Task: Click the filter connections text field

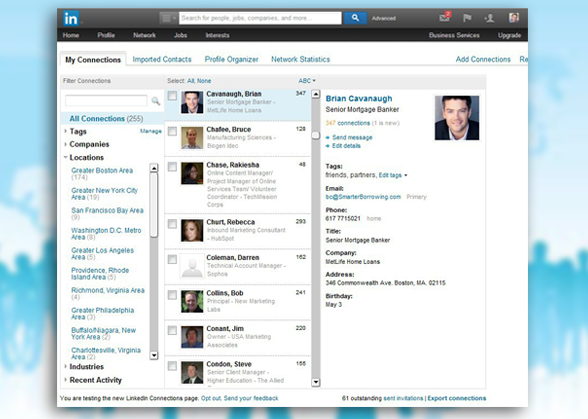Action: point(106,101)
